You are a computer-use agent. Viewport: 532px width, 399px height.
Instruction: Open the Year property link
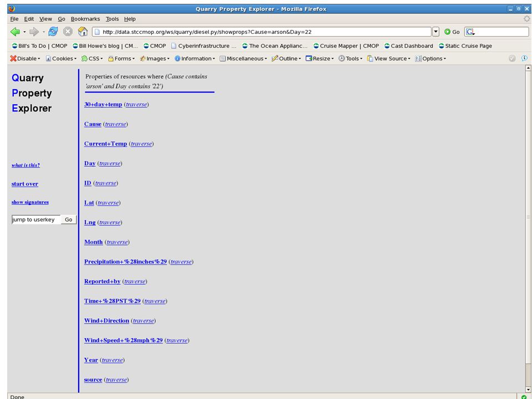[91, 360]
